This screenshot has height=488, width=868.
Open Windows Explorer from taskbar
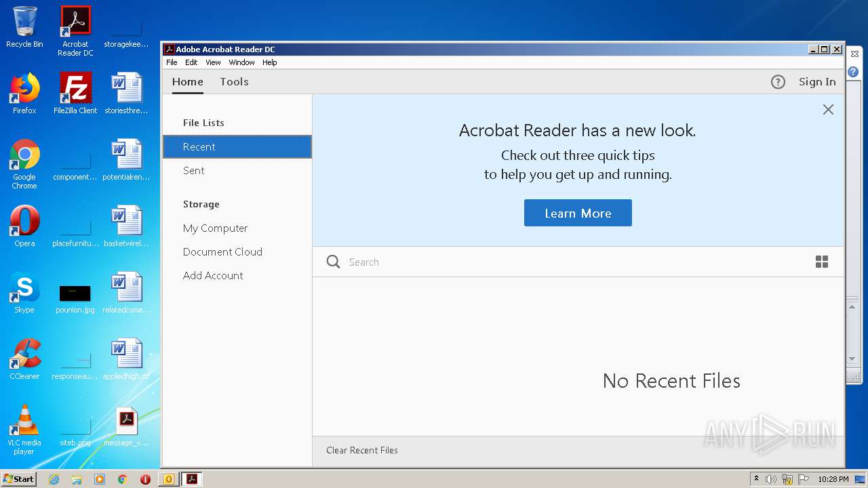[x=77, y=479]
